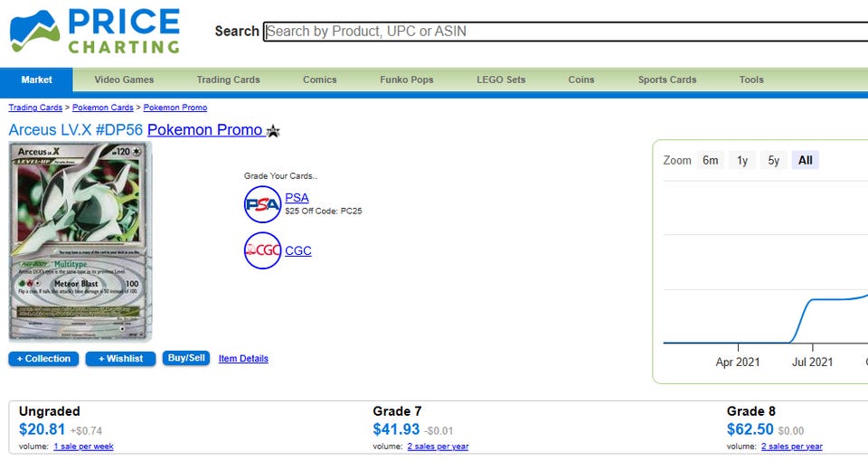Open the LEGO Sets menu
Screen dimensions: 868x461
(x=501, y=80)
